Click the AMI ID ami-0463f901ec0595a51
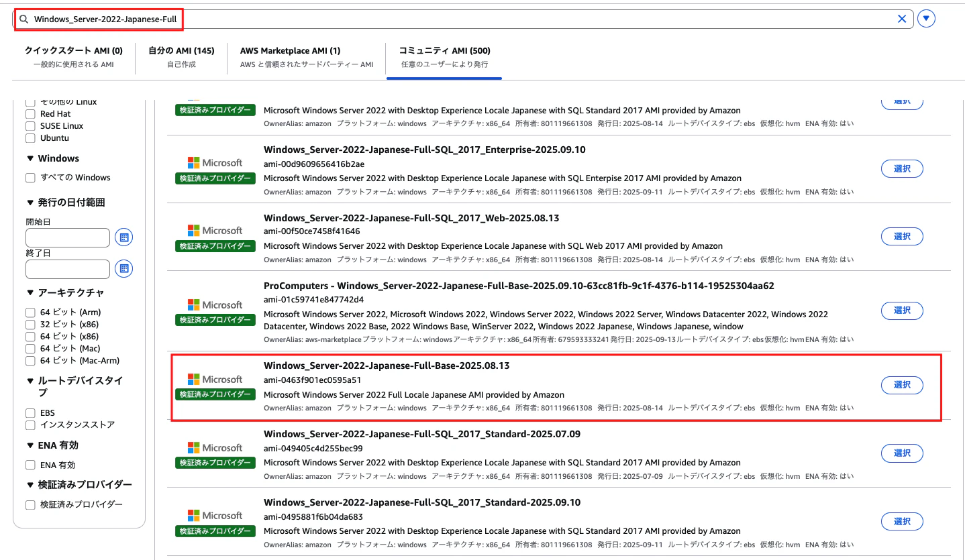The width and height of the screenshot is (965, 560). click(x=313, y=380)
